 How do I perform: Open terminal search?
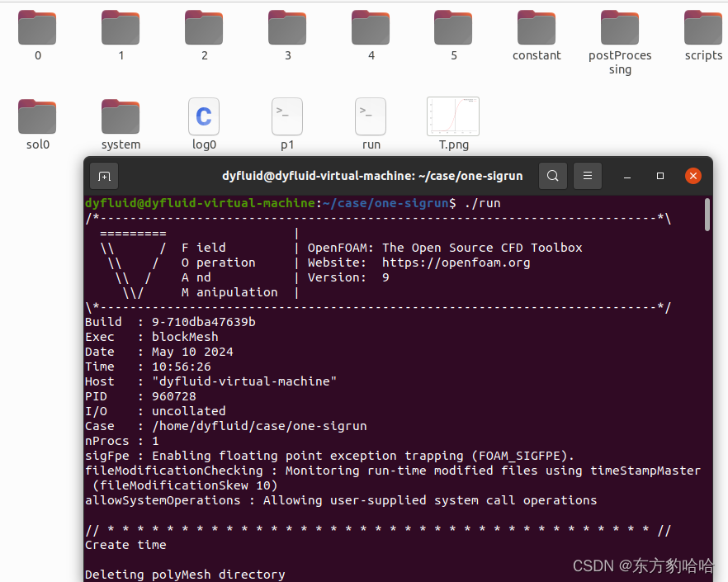click(x=552, y=176)
